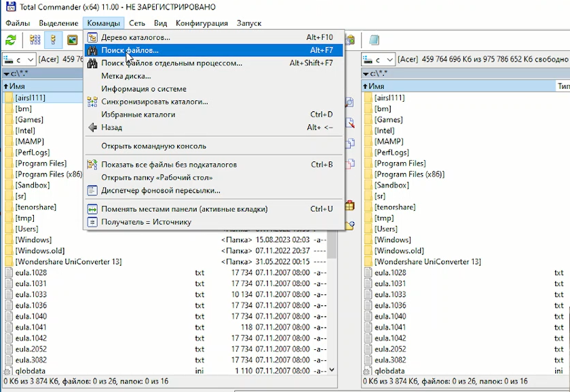
Task: Open the Выделение menu
Action: pos(58,23)
